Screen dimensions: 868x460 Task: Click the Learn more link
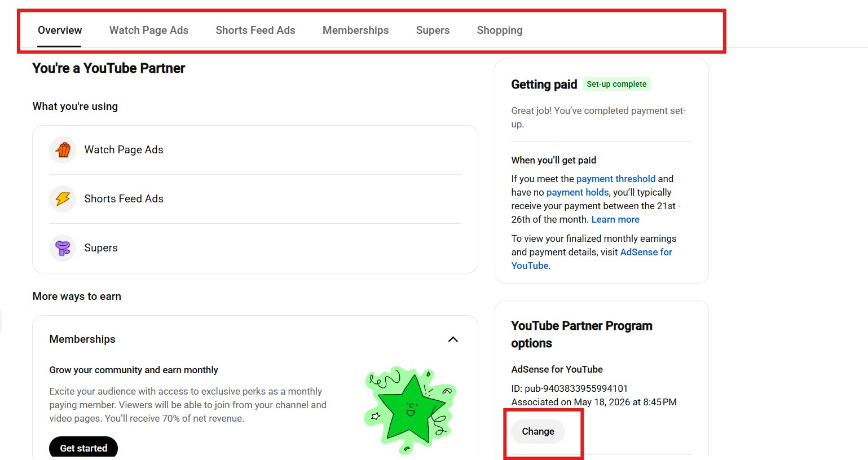[x=615, y=219]
